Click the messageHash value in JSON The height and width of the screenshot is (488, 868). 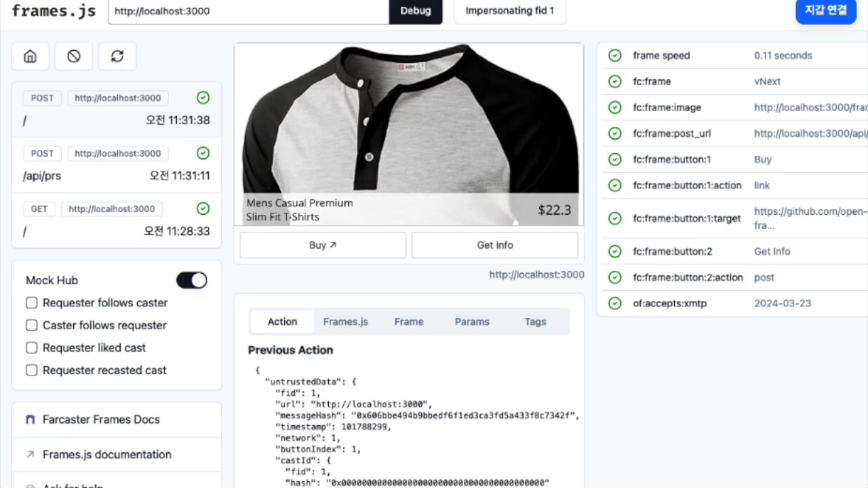point(465,415)
